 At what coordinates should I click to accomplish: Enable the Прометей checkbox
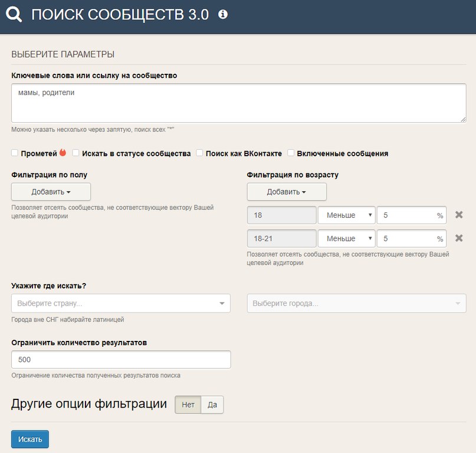(15, 153)
